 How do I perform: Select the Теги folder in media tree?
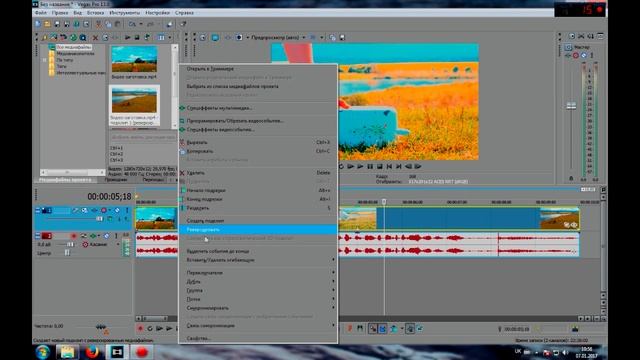[61, 66]
